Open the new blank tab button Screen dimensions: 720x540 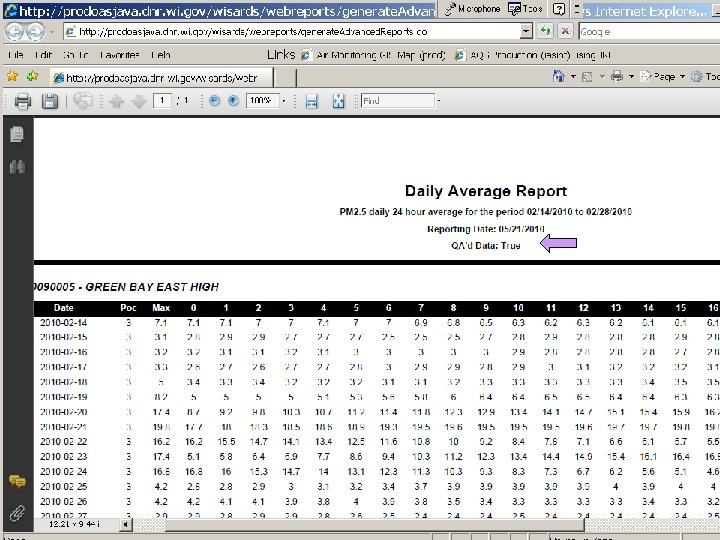click(x=285, y=78)
